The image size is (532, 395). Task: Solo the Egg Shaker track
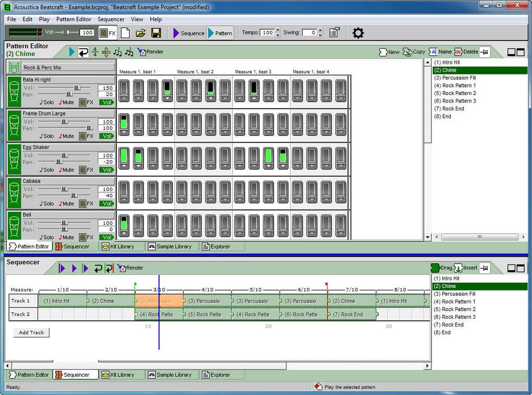pyautogui.click(x=46, y=170)
